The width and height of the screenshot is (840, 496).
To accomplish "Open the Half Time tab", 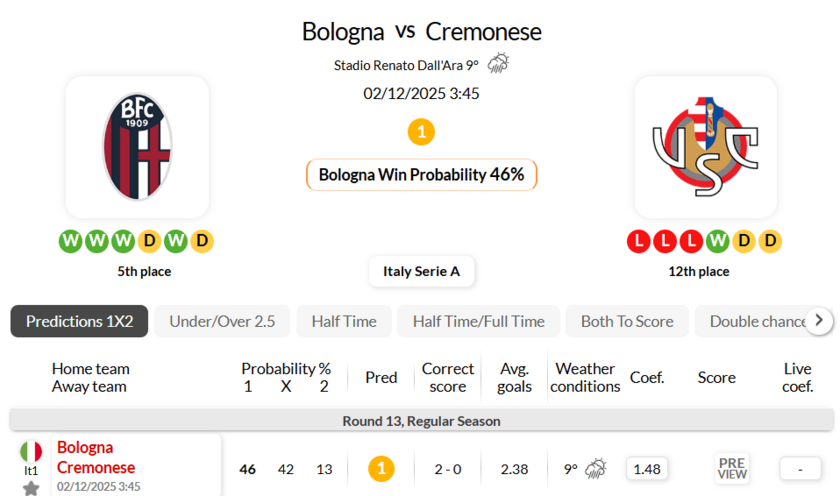I will (x=344, y=321).
